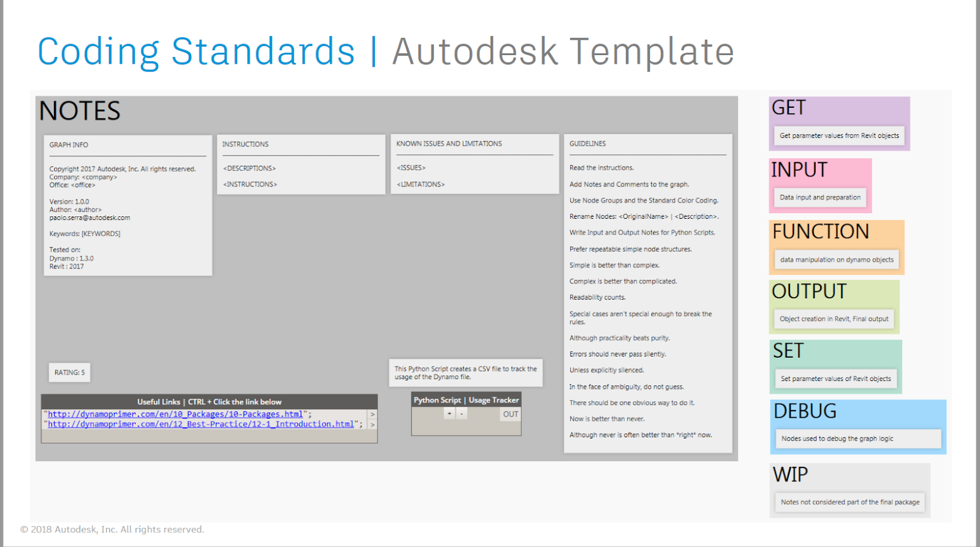
Task: Select the pink INPUT group title
Action: (799, 170)
